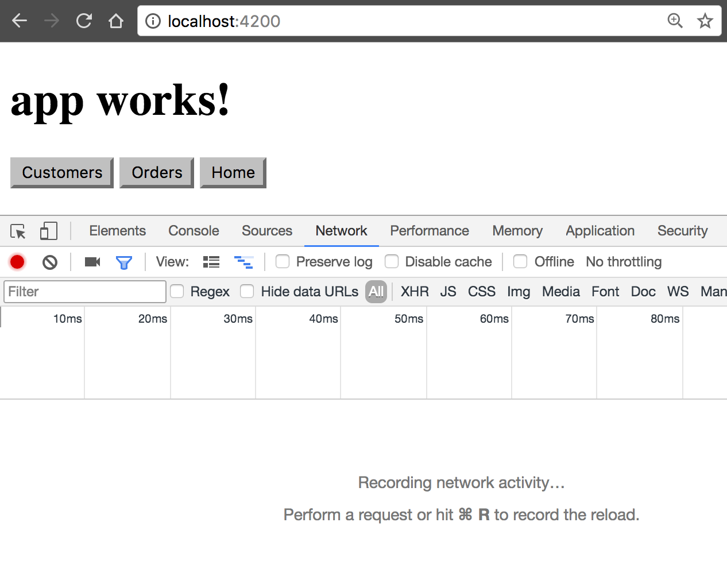Switch to large request rows list view
727x588 pixels.
coord(211,261)
